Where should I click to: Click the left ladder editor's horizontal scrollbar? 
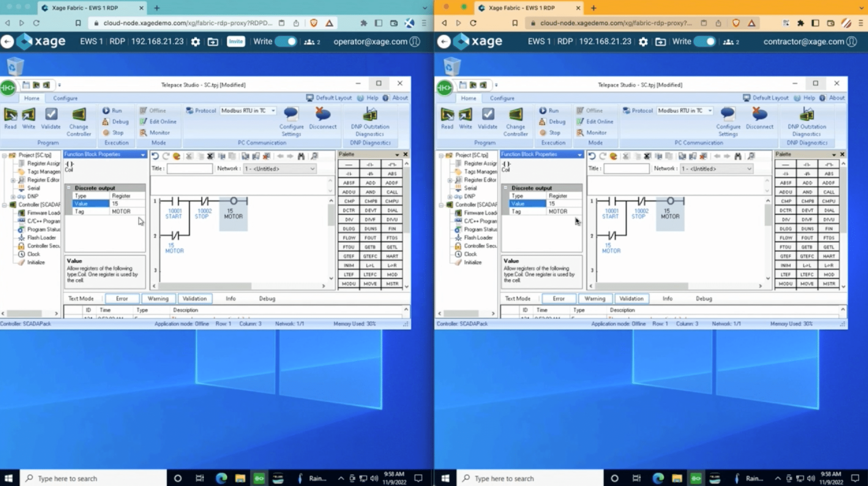point(205,286)
